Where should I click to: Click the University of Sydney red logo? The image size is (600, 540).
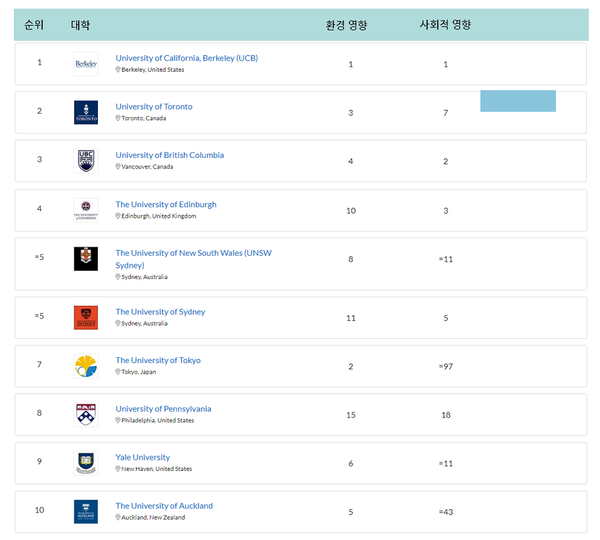[x=86, y=317]
